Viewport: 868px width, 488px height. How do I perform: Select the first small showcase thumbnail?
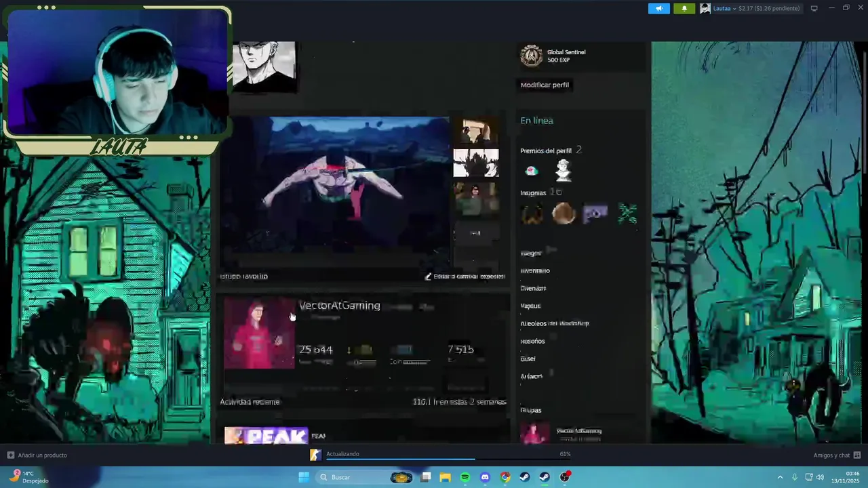476,131
